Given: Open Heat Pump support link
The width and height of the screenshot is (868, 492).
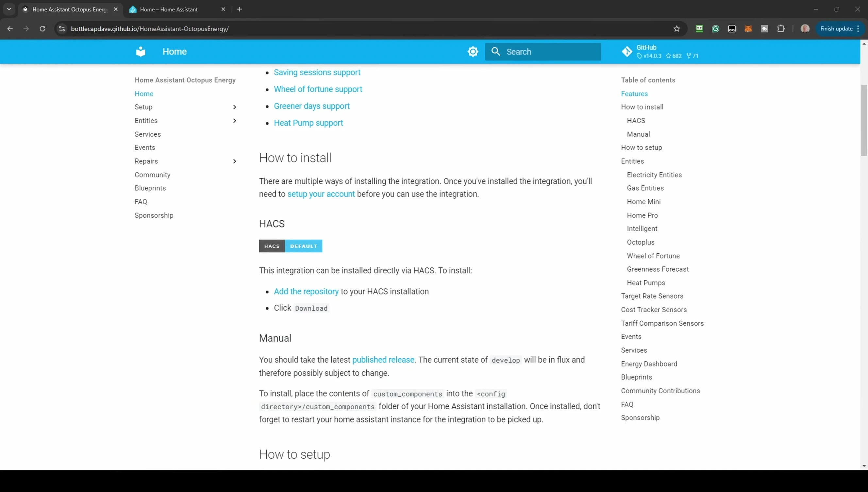Looking at the screenshot, I should pos(308,123).
